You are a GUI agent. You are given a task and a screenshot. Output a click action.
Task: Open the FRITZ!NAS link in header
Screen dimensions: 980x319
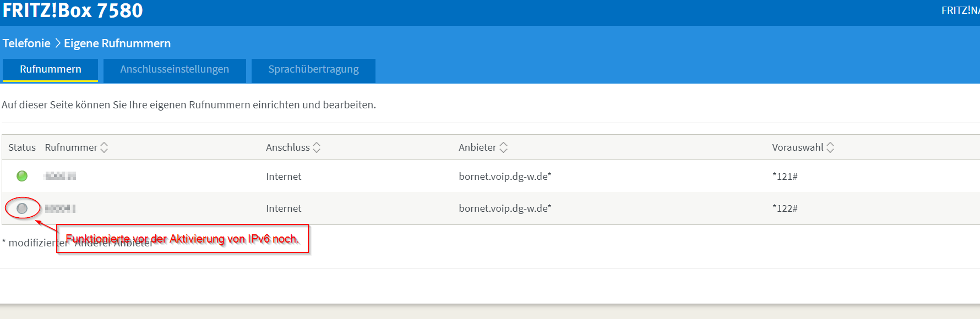(961, 10)
